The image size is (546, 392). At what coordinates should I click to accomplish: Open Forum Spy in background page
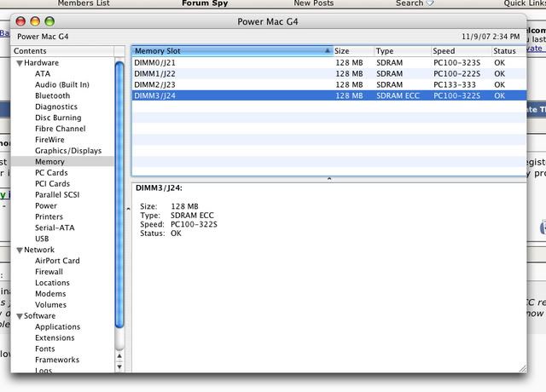[x=205, y=3]
